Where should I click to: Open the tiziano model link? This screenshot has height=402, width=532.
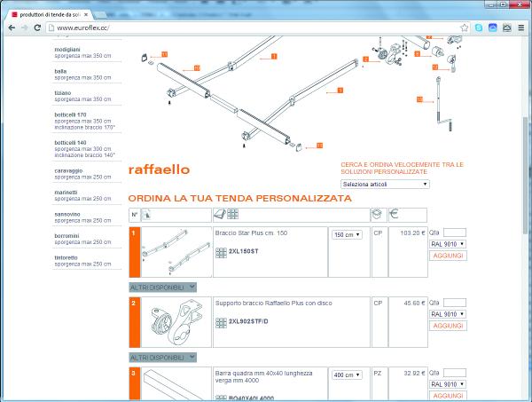point(63,92)
